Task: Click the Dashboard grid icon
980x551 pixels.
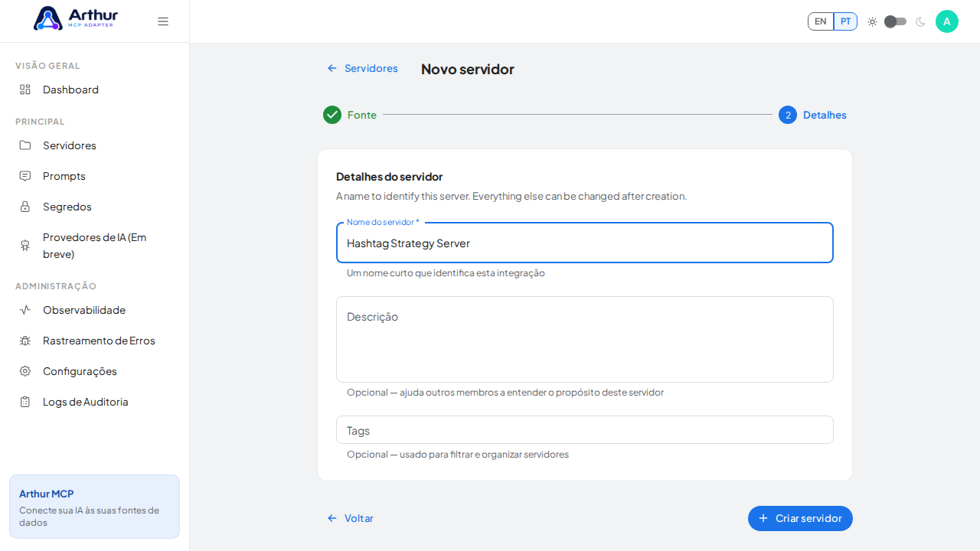Action: [x=25, y=90]
